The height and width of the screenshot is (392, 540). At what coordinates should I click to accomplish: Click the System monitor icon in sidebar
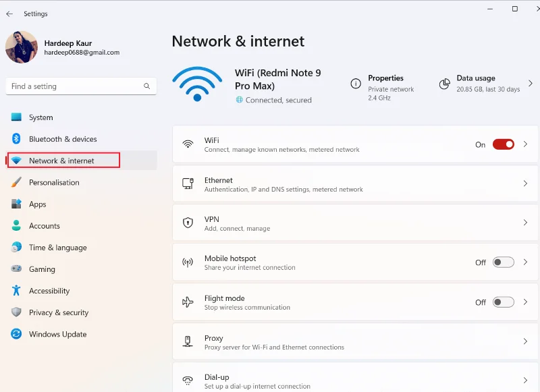pyautogui.click(x=16, y=117)
